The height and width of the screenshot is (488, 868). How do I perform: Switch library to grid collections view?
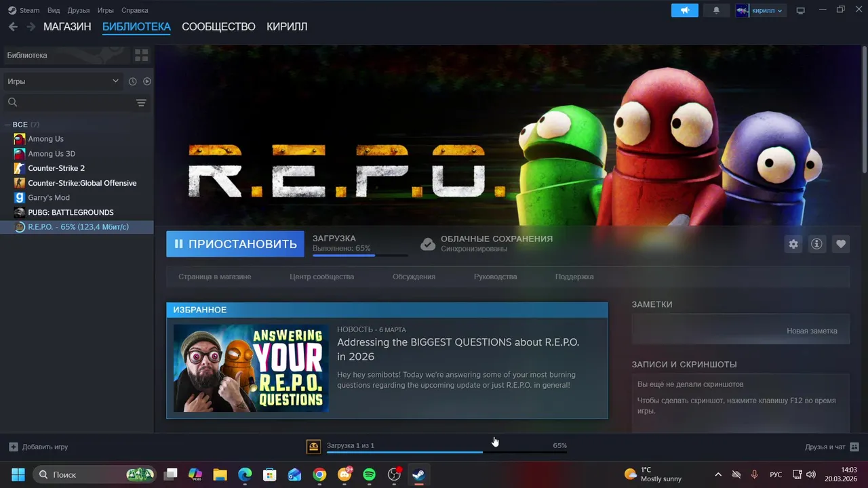click(141, 55)
